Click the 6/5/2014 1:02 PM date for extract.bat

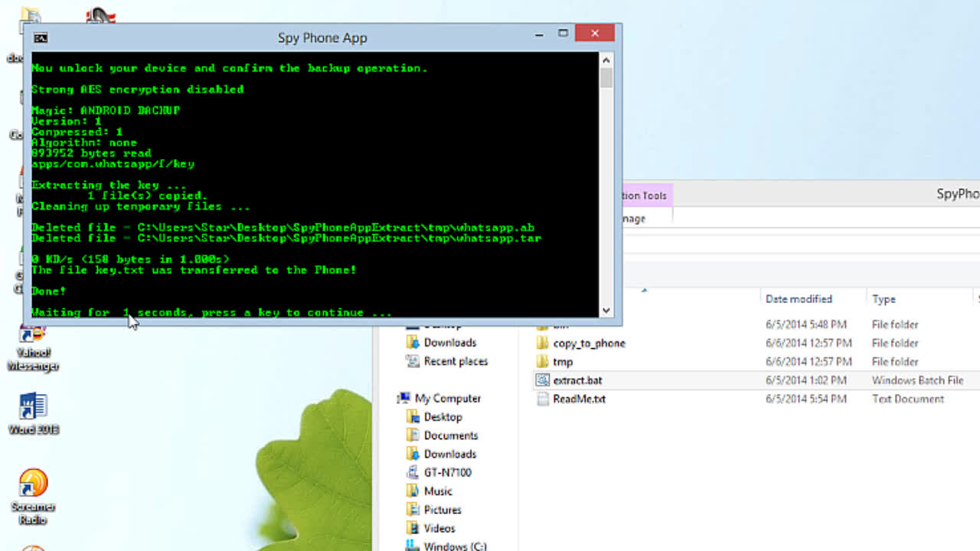tap(806, 380)
